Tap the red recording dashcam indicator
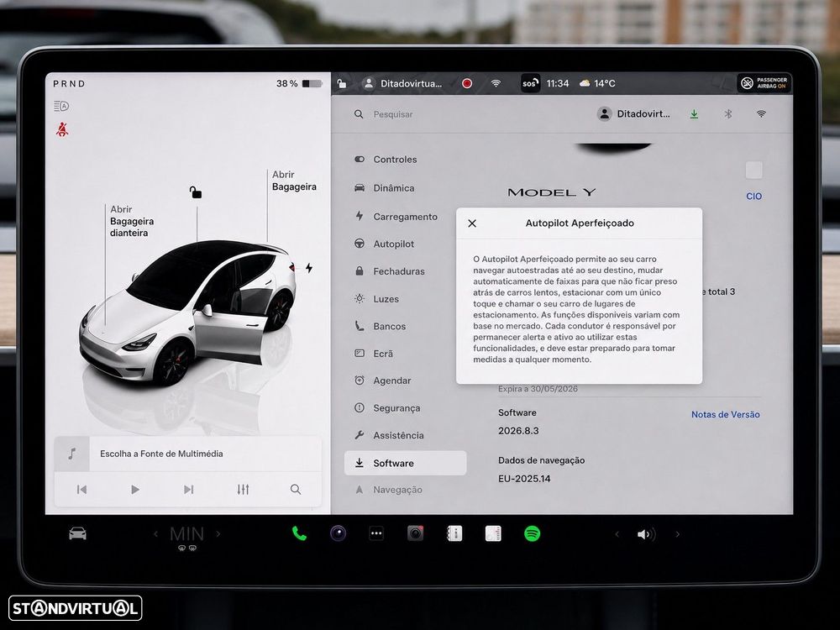Screen dimensions: 840x630 tap(467, 83)
